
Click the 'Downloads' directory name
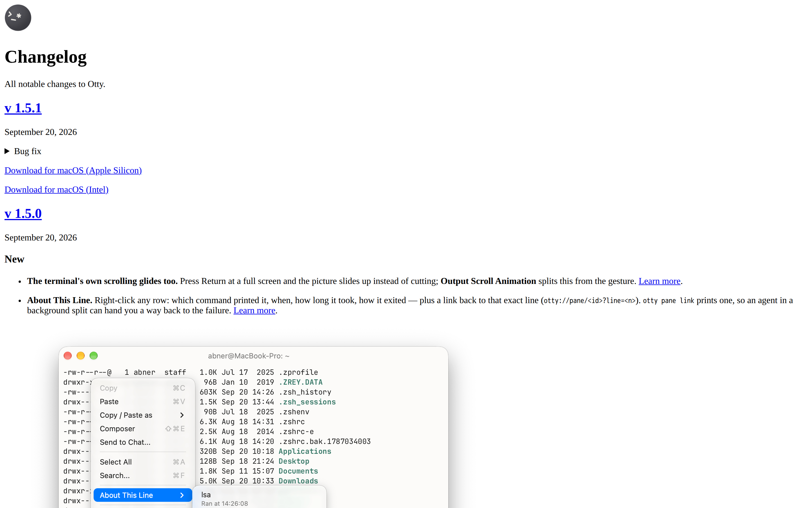(298, 481)
